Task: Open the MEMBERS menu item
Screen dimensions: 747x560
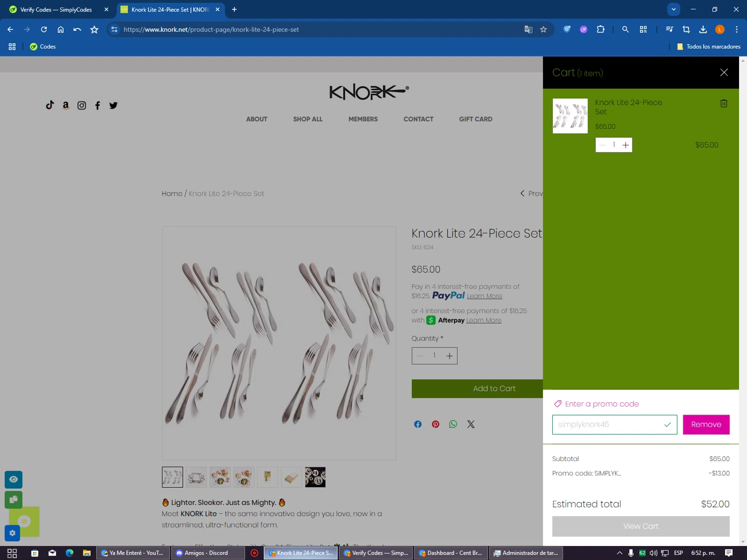Action: pos(363,119)
